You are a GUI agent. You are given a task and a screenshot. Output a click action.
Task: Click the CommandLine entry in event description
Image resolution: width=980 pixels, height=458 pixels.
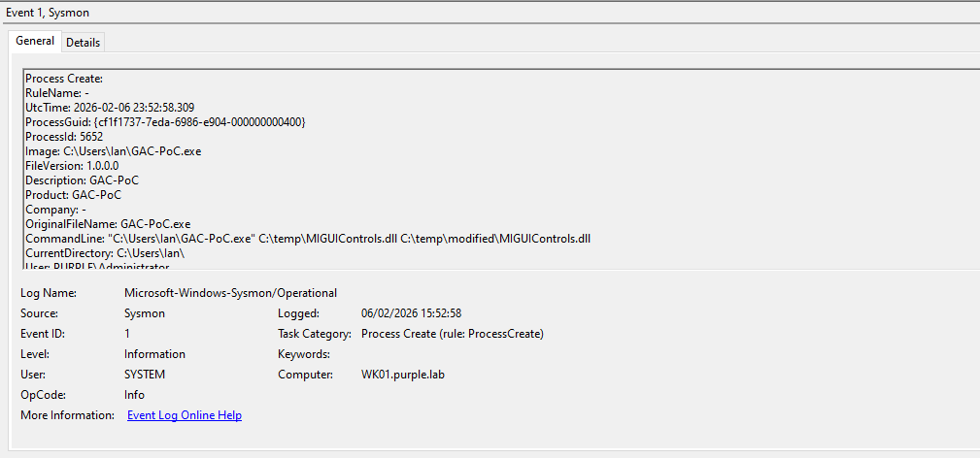click(308, 238)
